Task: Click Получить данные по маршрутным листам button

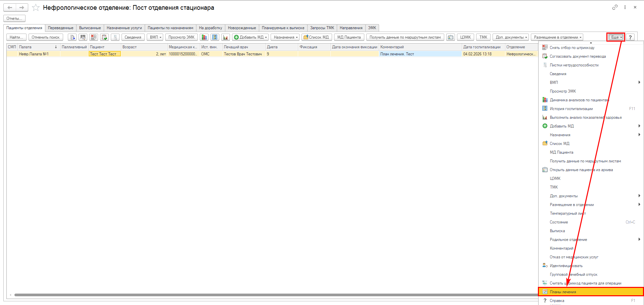Action: 405,37
